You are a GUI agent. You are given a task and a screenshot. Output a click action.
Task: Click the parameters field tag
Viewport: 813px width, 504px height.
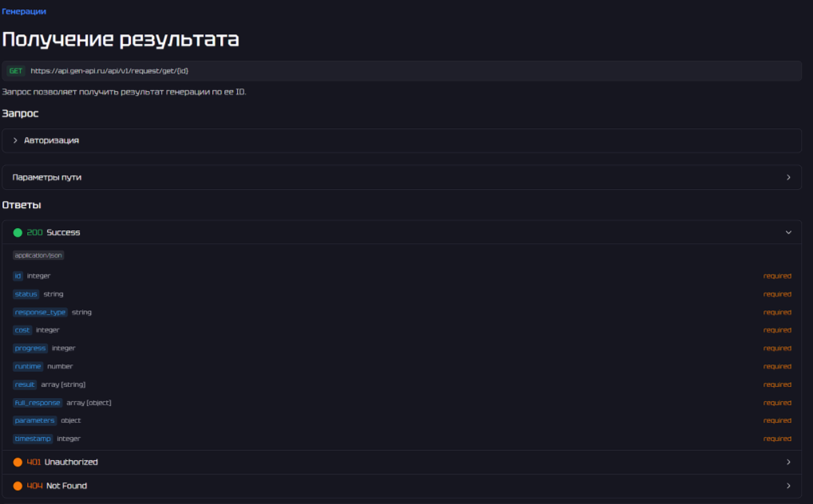coord(34,420)
